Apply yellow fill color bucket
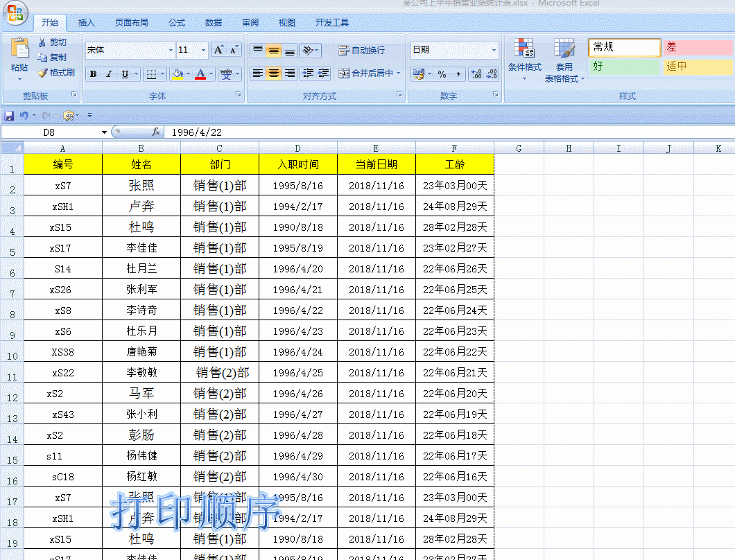735x560 pixels. pos(178,74)
